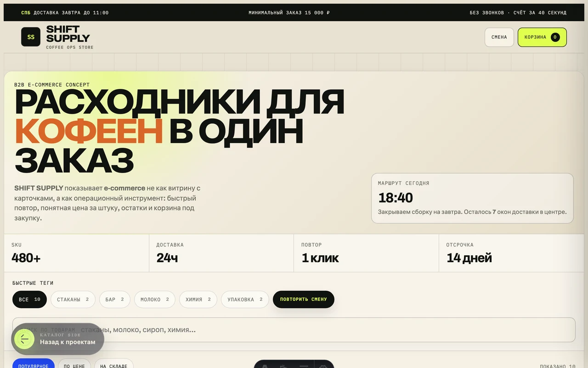Click the cart count badge showing 0
Viewport: 588px width, 368px height.
[x=555, y=37]
